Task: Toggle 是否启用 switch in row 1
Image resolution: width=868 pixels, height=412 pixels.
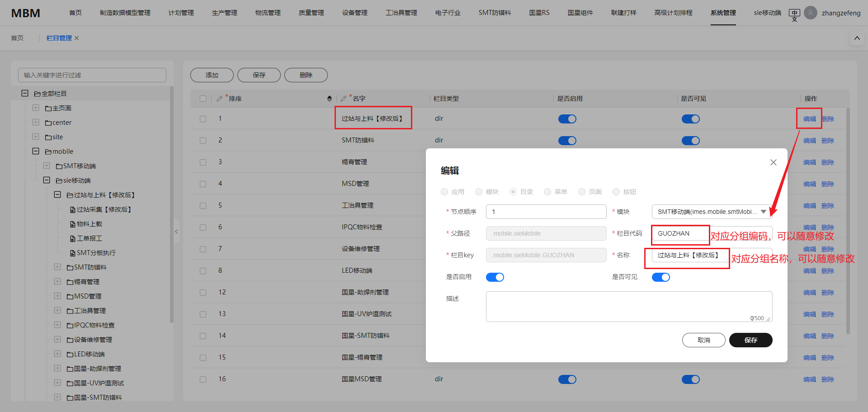Action: (567, 119)
